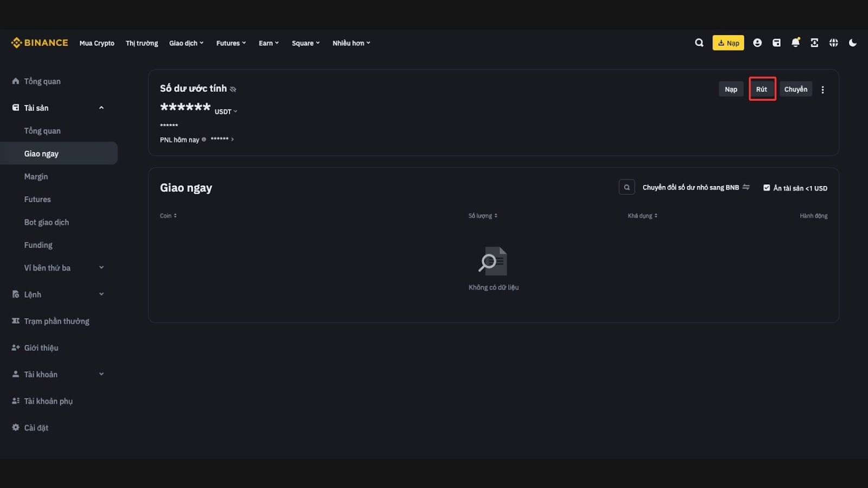Select Bot giao dịch in sidebar
Image resolution: width=868 pixels, height=488 pixels.
46,222
